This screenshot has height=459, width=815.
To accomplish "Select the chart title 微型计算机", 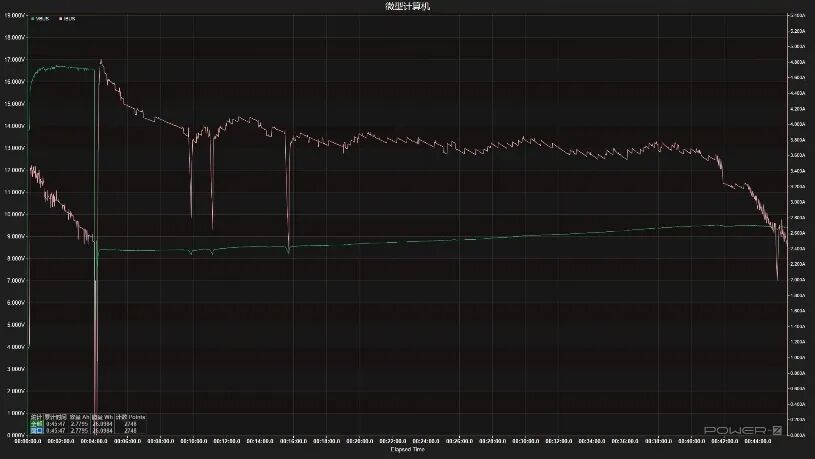I will coord(407,6).
